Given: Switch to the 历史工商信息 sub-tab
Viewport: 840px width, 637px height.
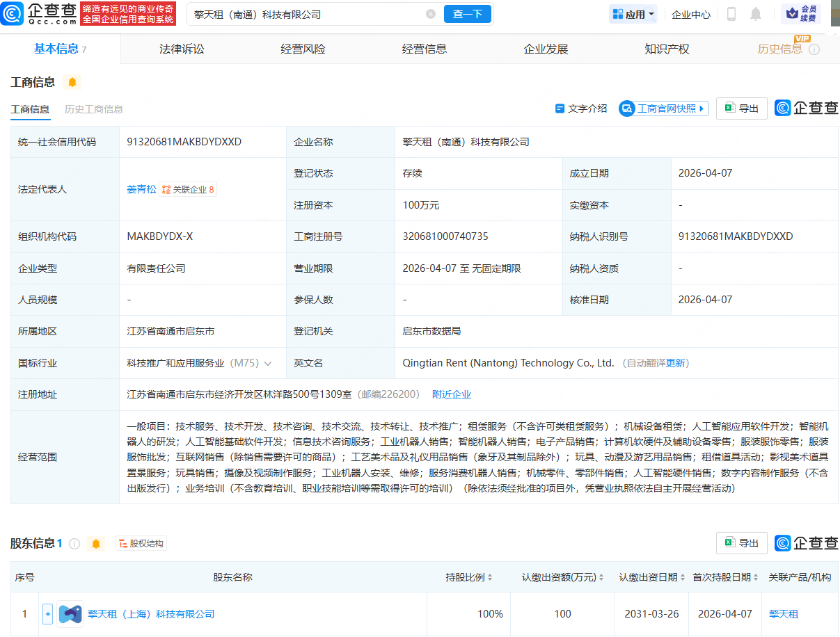Looking at the screenshot, I should point(94,109).
